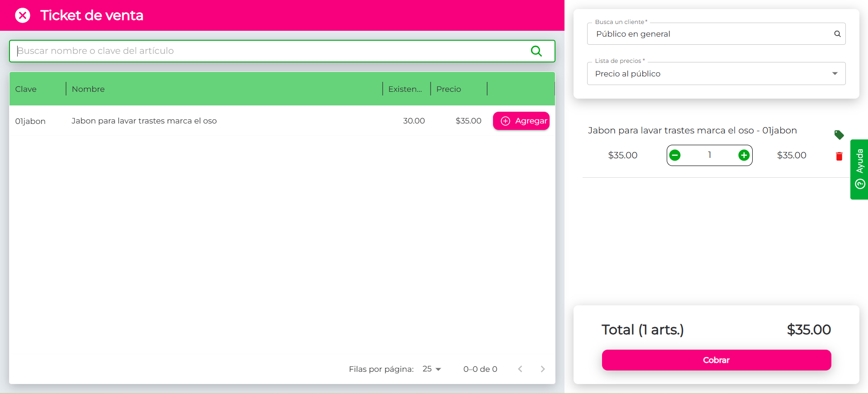This screenshot has width=868, height=394.
Task: Click the $35.00 price cell in table
Action: [x=468, y=121]
